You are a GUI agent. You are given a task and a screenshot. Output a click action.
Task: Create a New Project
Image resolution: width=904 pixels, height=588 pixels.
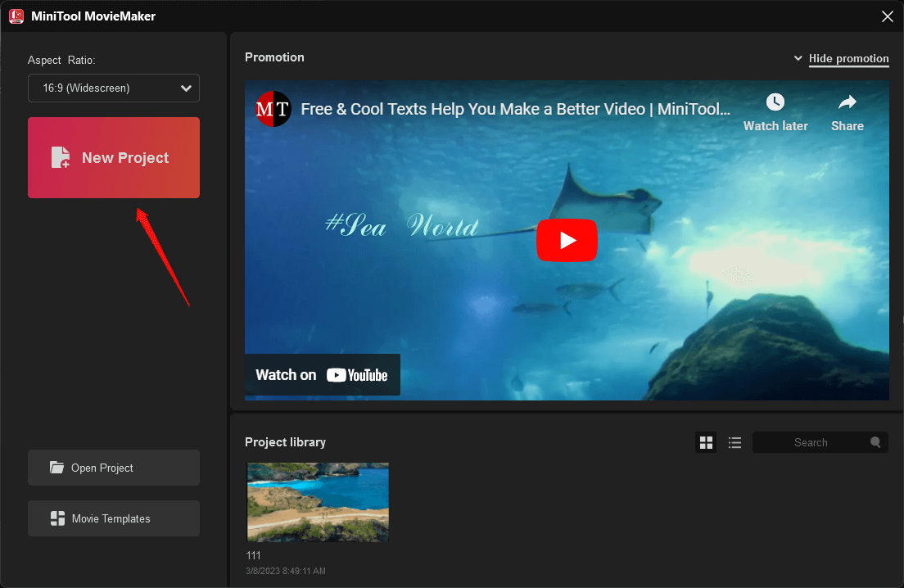coord(114,157)
